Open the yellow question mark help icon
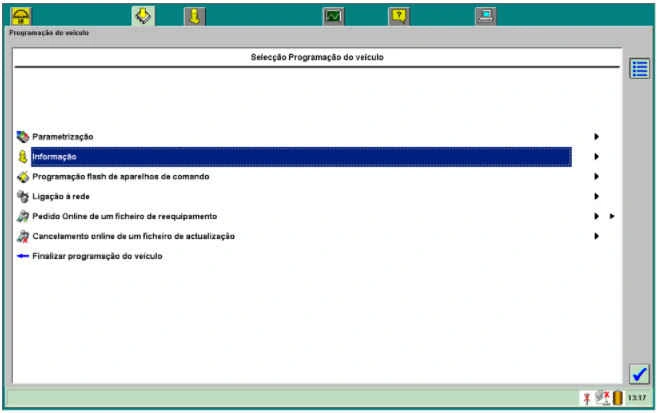The image size is (659, 413). tap(398, 16)
